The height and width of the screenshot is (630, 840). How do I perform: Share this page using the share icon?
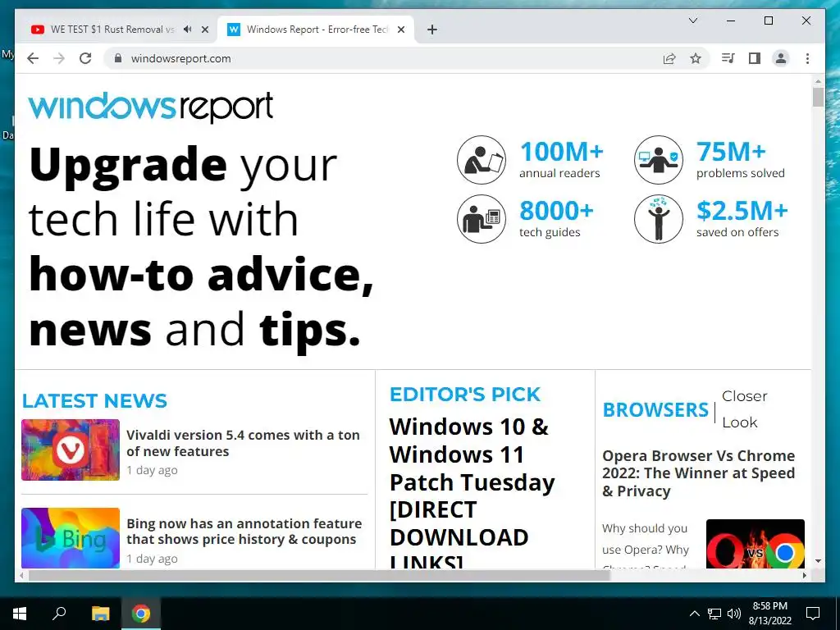(669, 58)
